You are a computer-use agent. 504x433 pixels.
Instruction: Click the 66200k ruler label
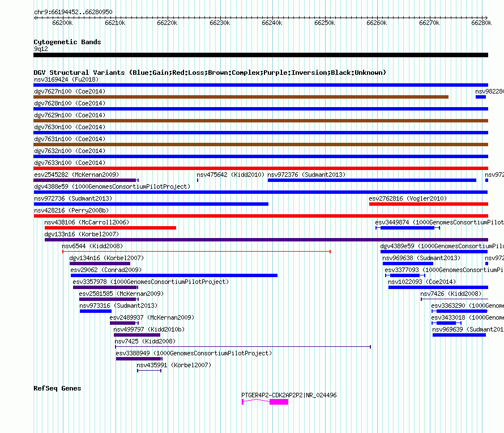[x=62, y=23]
